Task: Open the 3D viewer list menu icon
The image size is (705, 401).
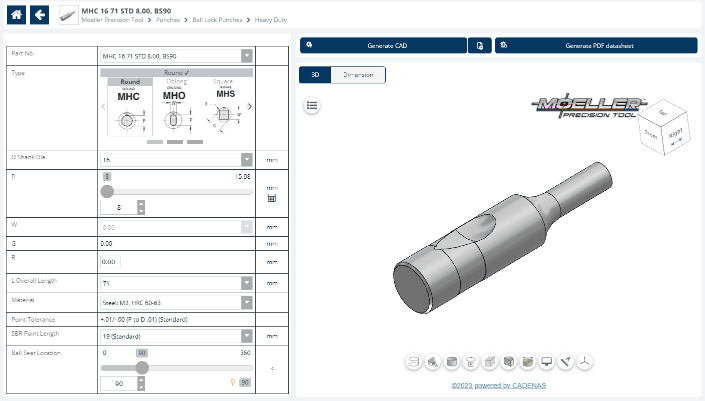Action: pyautogui.click(x=312, y=104)
